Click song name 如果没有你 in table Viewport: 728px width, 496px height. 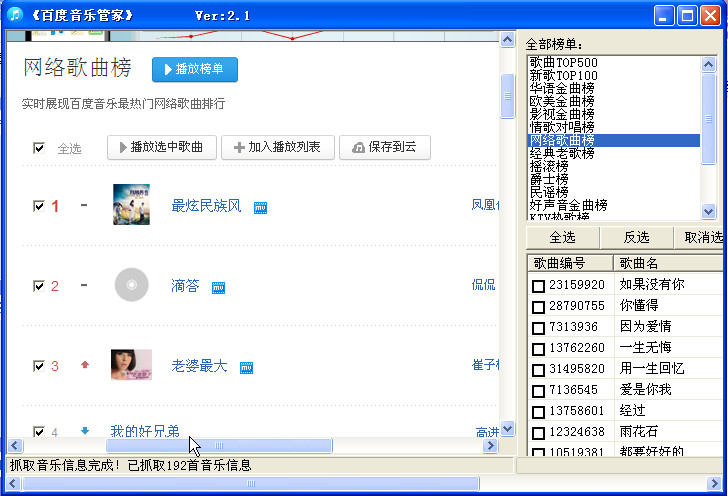[x=652, y=284]
